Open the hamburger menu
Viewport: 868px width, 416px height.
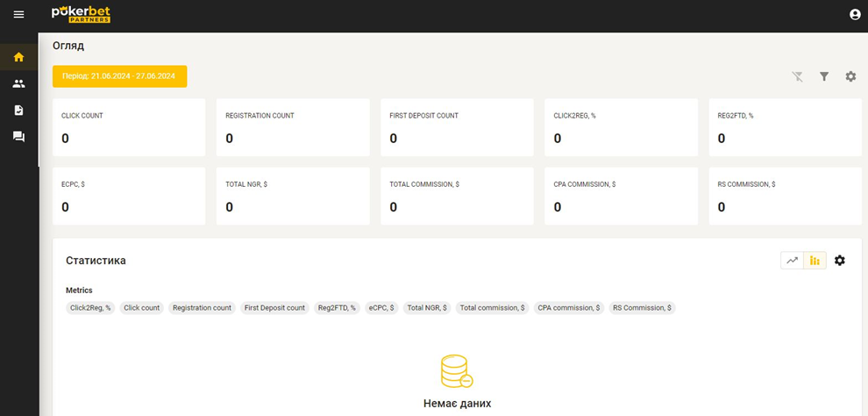coord(18,14)
